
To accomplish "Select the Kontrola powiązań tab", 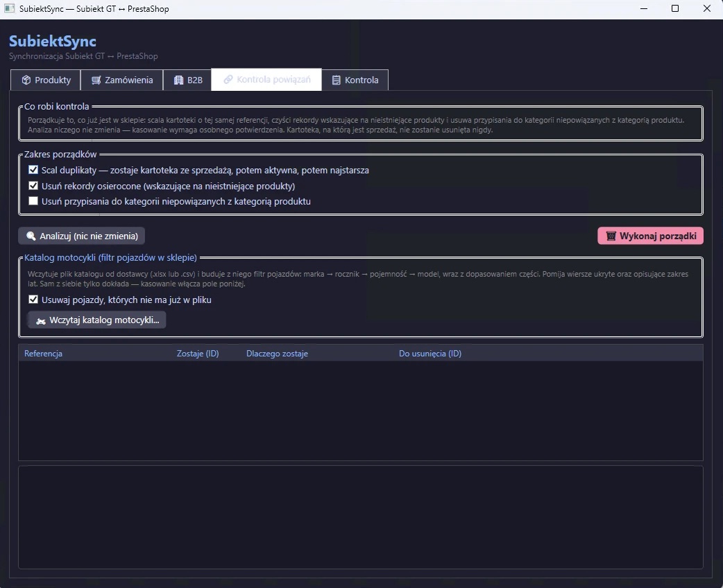I will pyautogui.click(x=266, y=80).
